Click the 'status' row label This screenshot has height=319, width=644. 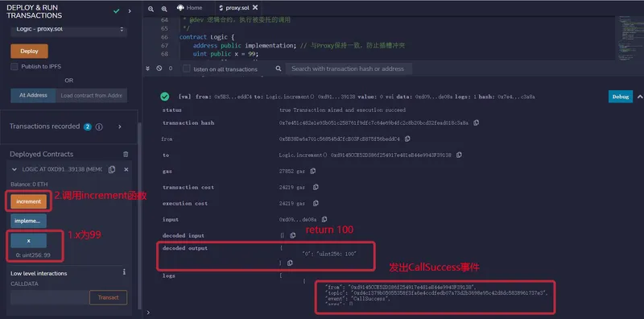click(x=172, y=110)
